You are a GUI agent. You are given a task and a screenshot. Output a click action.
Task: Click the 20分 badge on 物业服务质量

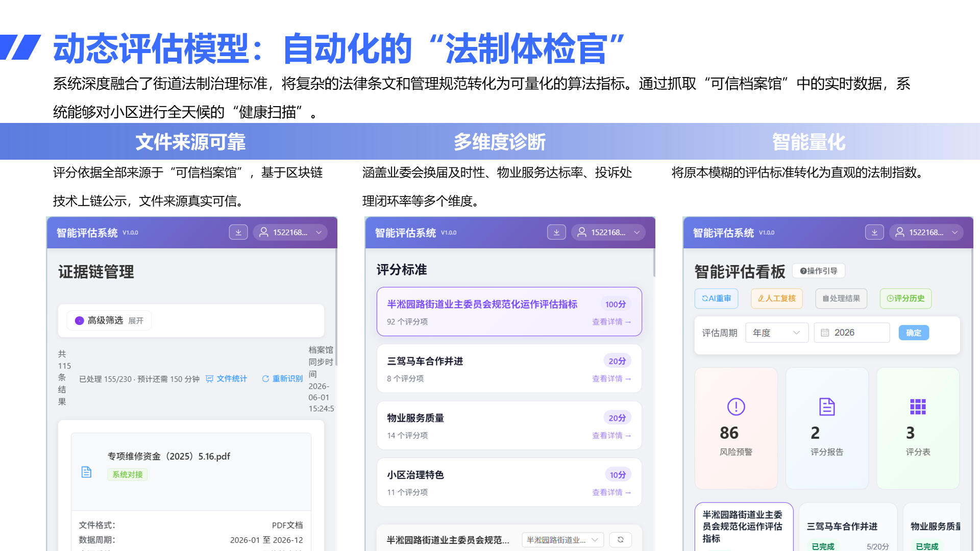tap(617, 418)
